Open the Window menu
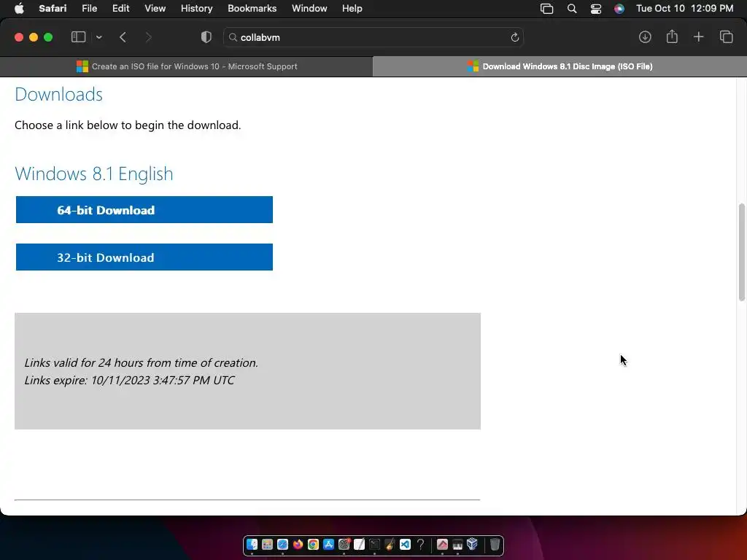This screenshot has height=560, width=747. pyautogui.click(x=309, y=9)
